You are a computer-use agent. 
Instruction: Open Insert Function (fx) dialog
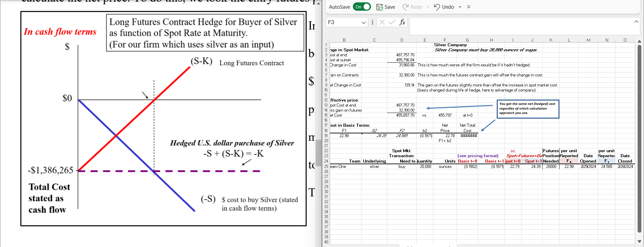402,22
